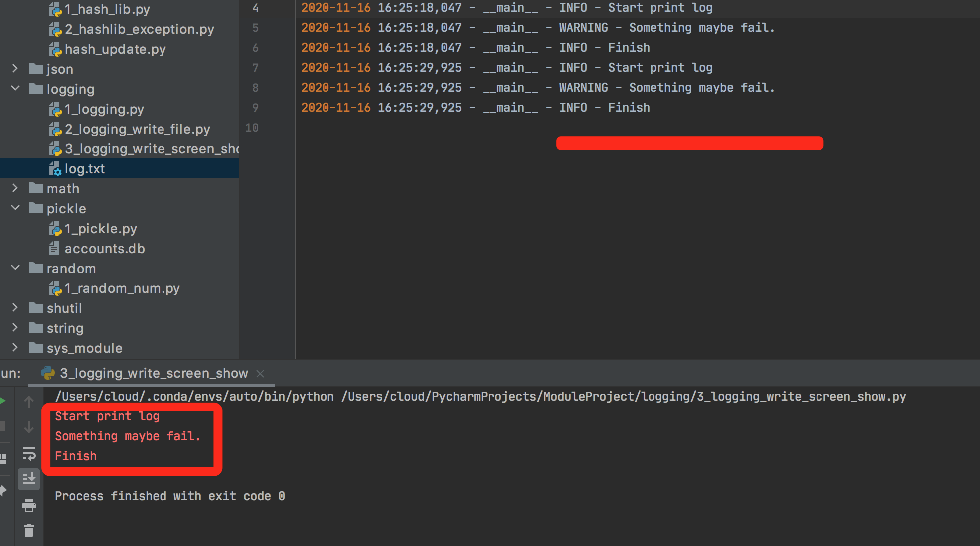Open the 1_random_num.py Python file
The width and height of the screenshot is (980, 546).
coord(122,288)
